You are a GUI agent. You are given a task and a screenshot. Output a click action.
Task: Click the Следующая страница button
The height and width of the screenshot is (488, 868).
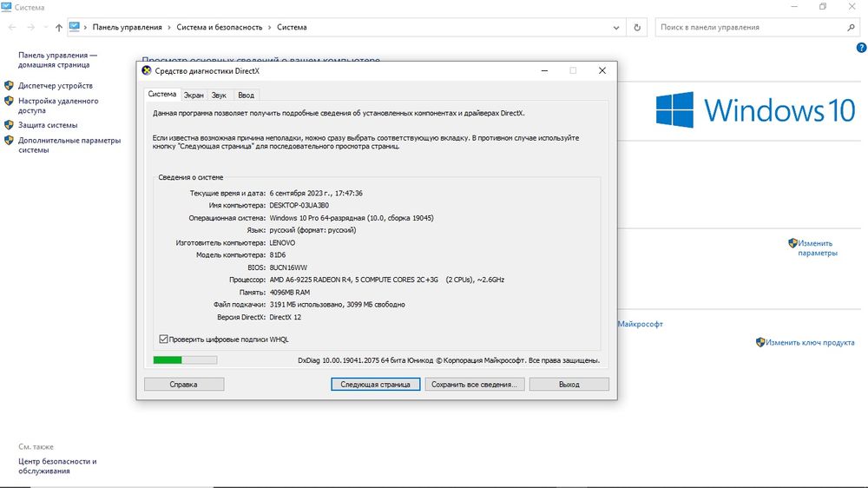pos(375,385)
